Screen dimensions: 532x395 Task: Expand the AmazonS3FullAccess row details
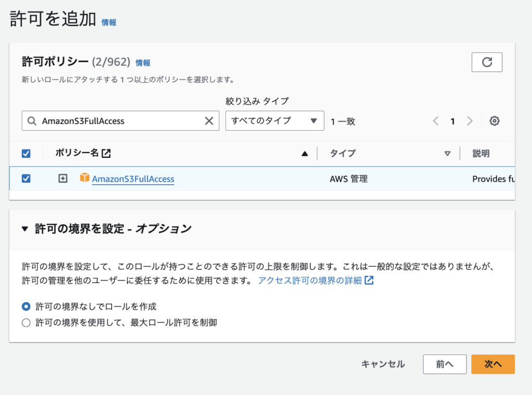click(x=63, y=179)
